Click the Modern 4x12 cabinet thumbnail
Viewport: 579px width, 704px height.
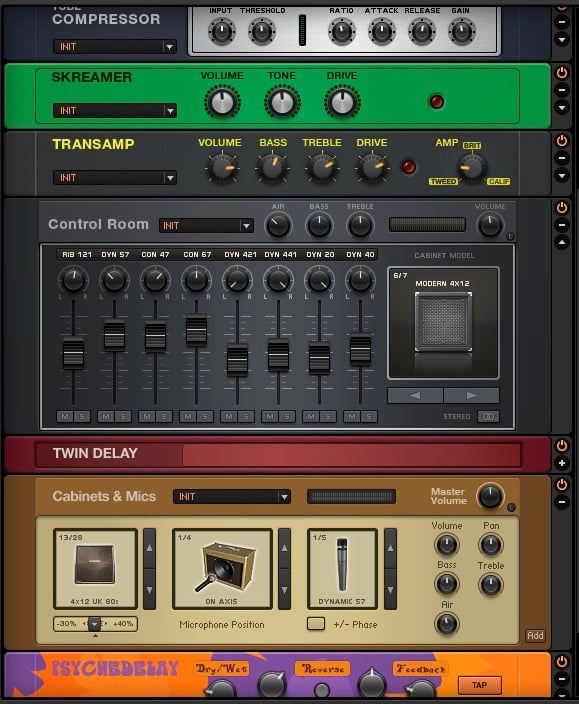click(443, 322)
